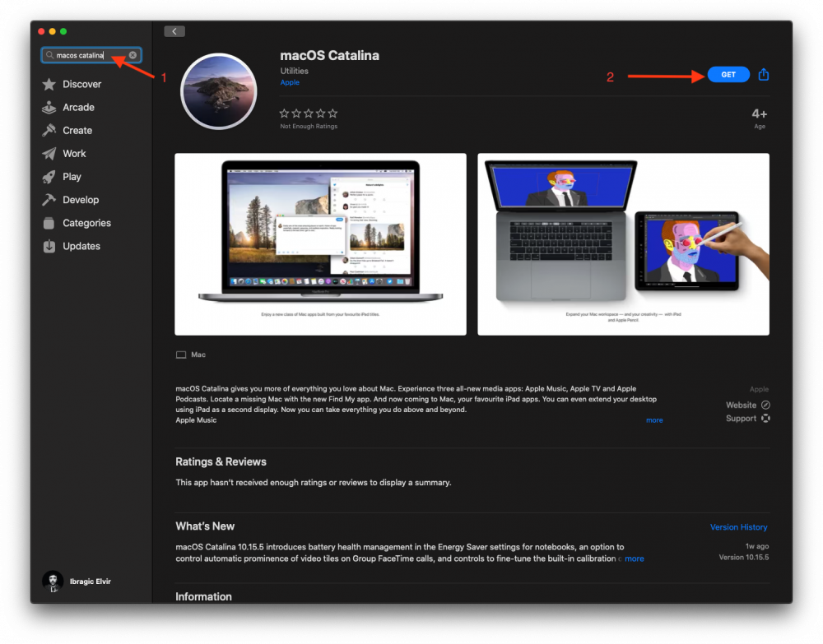Click the five-star rating row
The image size is (823, 644).
309,114
